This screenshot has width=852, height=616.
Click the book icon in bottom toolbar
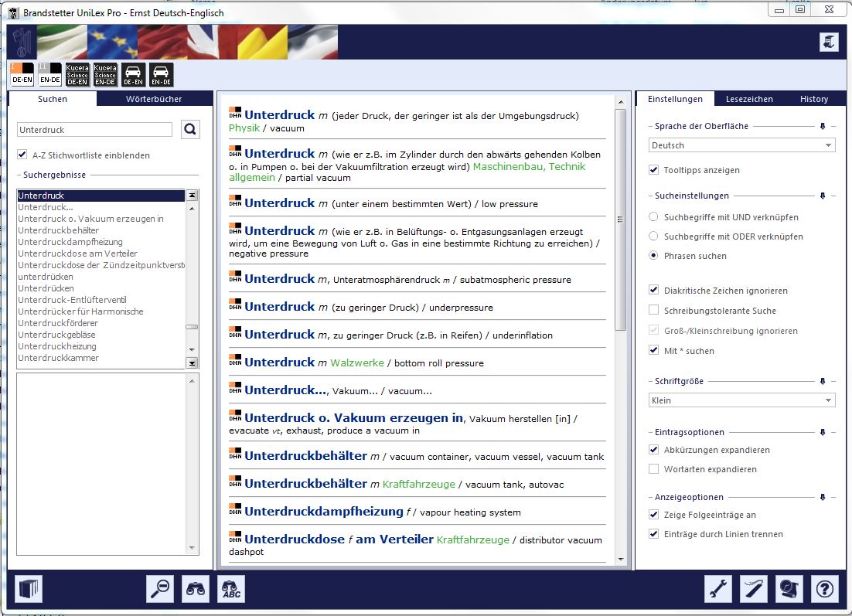[x=29, y=589]
